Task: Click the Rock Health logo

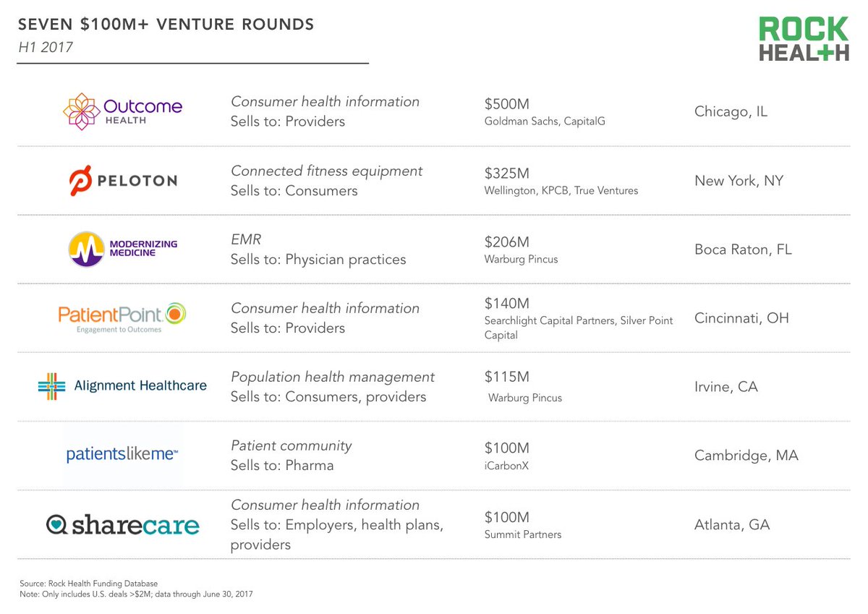Action: (804, 39)
